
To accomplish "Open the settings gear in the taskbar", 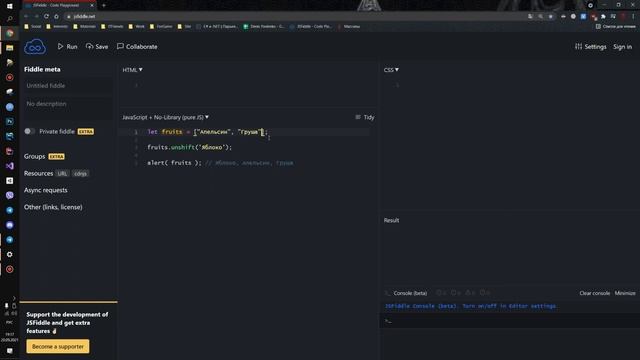I will [9, 255].
